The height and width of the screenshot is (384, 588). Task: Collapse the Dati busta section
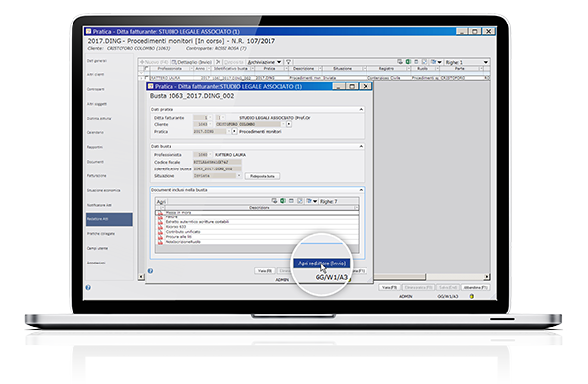pos(361,146)
